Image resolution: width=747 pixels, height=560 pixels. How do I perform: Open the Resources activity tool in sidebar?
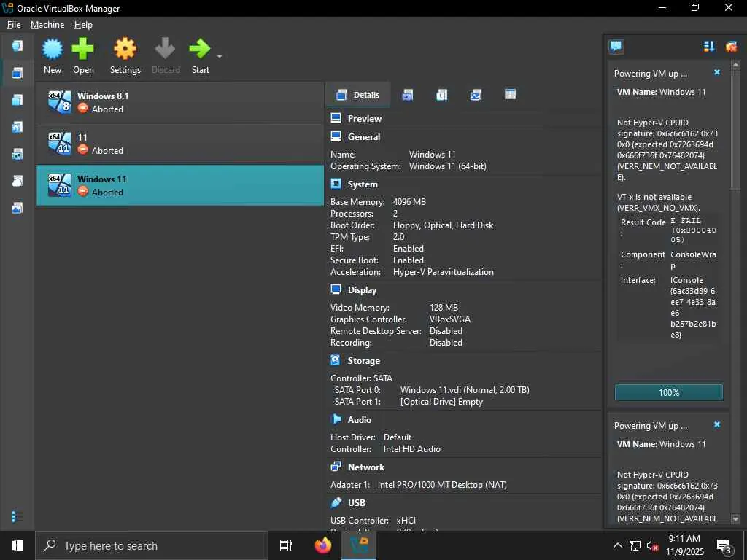coord(18,208)
